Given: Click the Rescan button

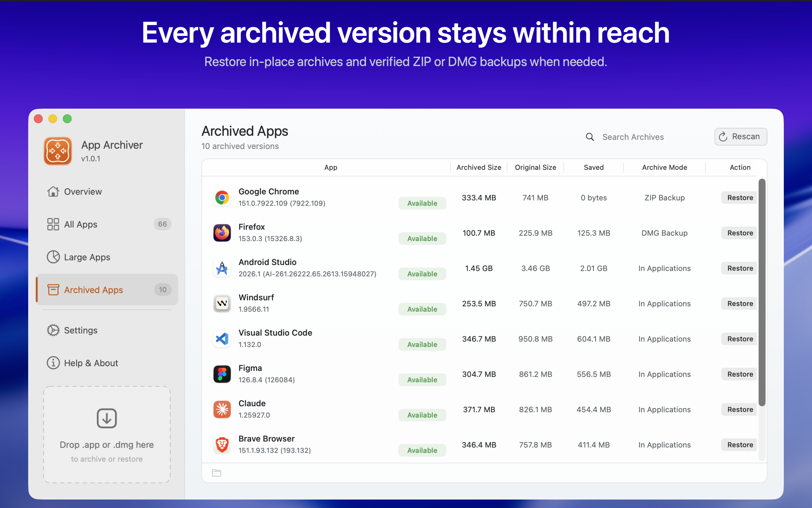Looking at the screenshot, I should (x=741, y=137).
